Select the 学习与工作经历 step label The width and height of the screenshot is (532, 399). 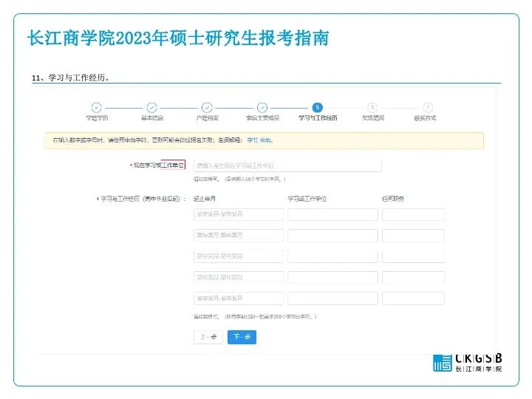(x=318, y=118)
